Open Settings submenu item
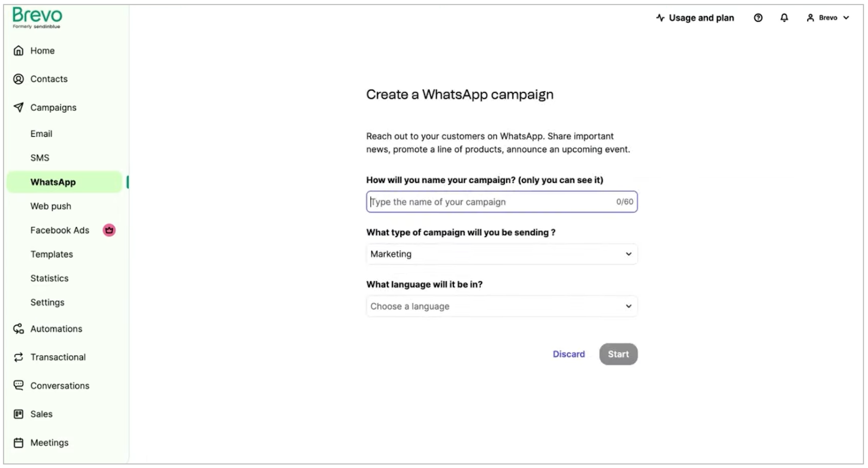The image size is (868, 468). (x=47, y=302)
